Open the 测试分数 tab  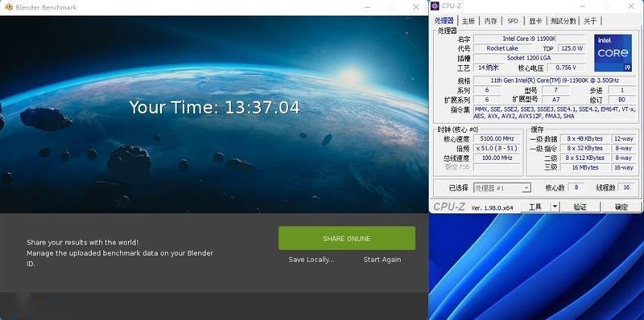(563, 21)
